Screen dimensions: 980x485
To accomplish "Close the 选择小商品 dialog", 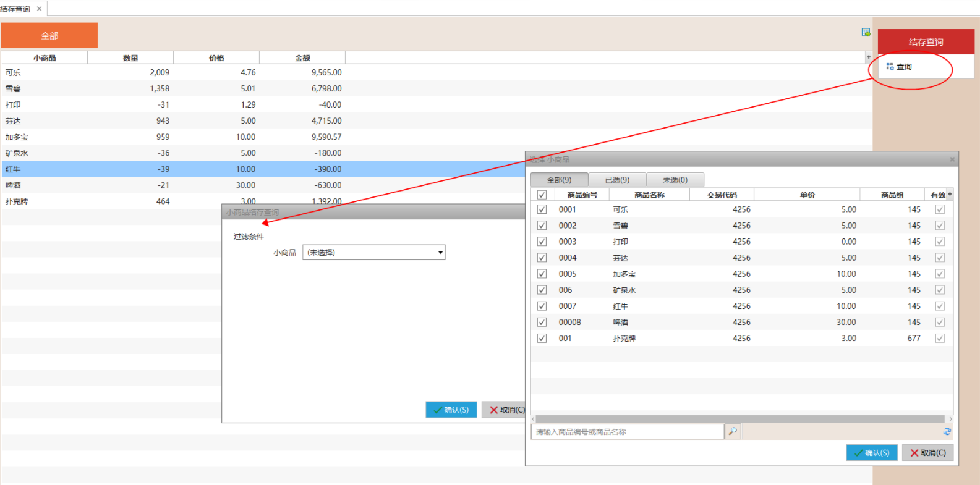I will (952, 159).
